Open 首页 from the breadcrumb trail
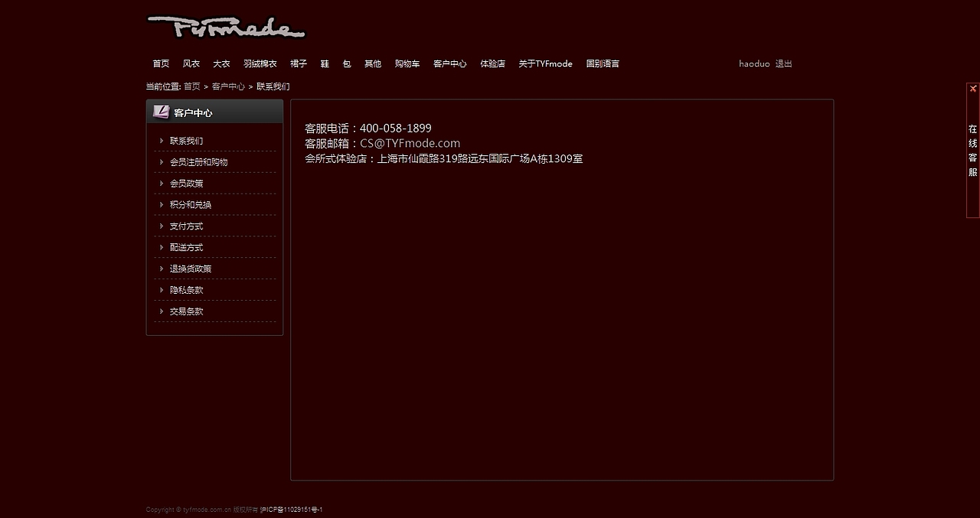The height and width of the screenshot is (518, 980). click(x=191, y=86)
